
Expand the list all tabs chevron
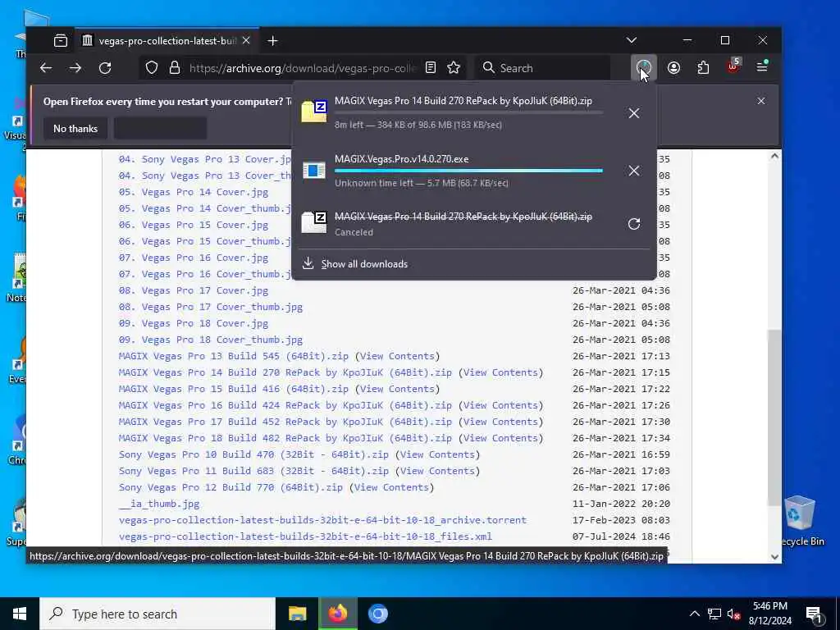(632, 40)
